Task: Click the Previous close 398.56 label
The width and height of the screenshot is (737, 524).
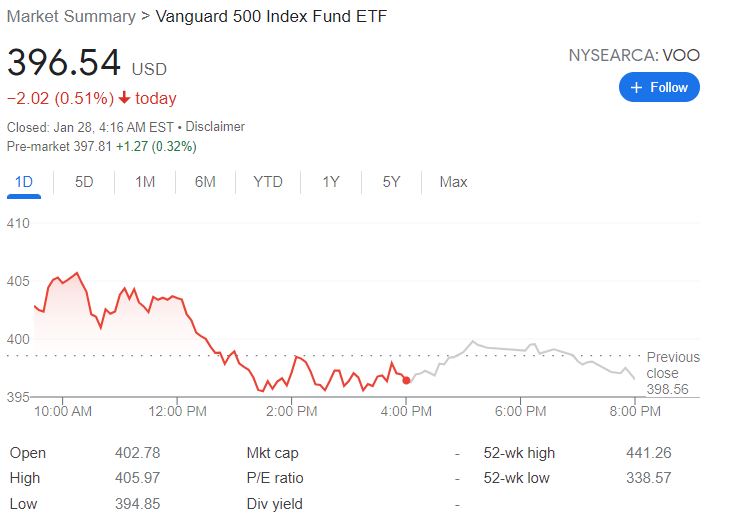Action: 673,373
